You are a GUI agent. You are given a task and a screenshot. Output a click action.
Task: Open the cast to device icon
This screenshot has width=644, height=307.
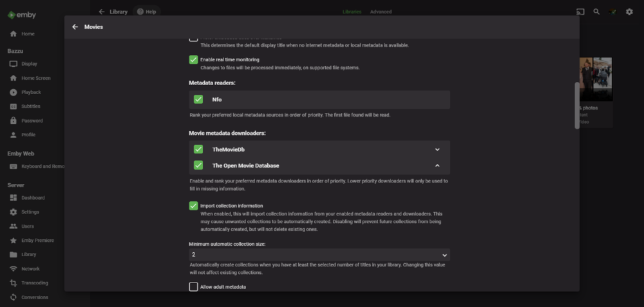click(x=580, y=12)
